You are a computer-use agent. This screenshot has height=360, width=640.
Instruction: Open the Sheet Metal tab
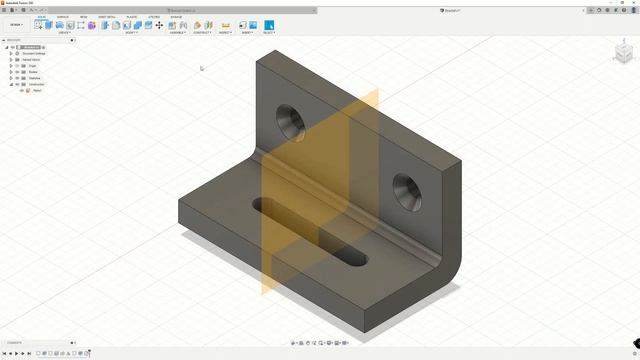pyautogui.click(x=107, y=17)
